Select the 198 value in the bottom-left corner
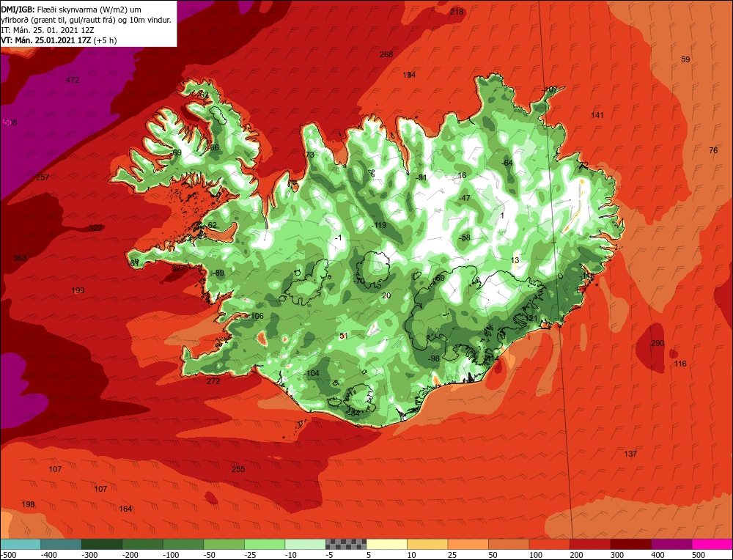The height and width of the screenshot is (560, 733). [x=28, y=504]
